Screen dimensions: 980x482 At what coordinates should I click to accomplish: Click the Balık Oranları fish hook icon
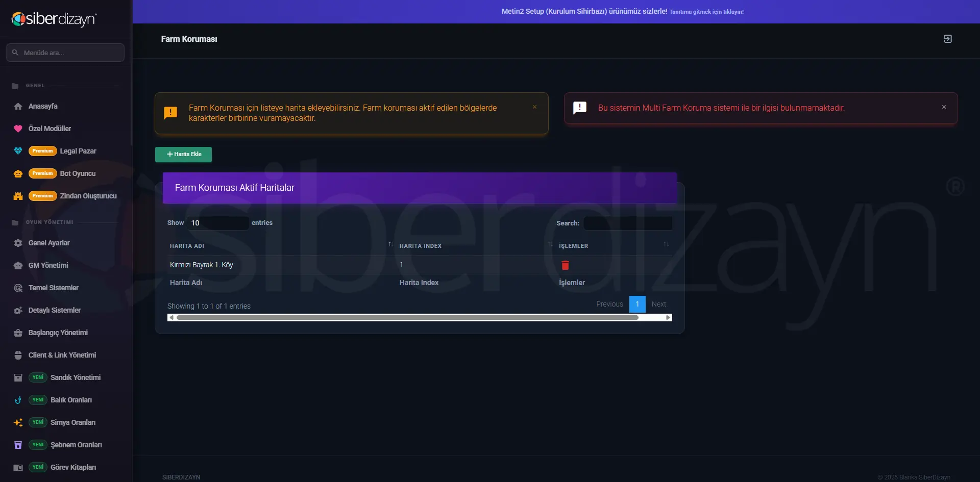18,400
